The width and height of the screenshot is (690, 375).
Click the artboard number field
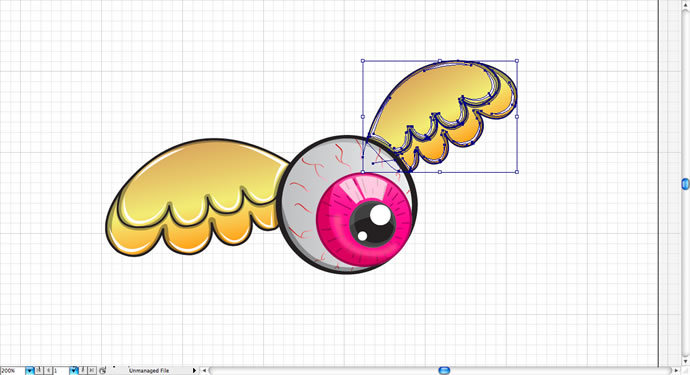[x=61, y=371]
